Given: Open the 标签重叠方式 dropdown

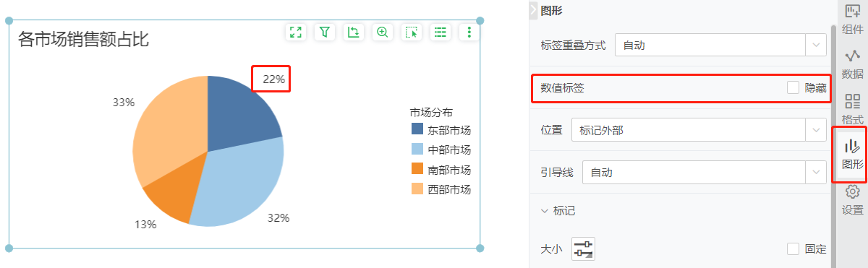Looking at the screenshot, I should [720, 45].
